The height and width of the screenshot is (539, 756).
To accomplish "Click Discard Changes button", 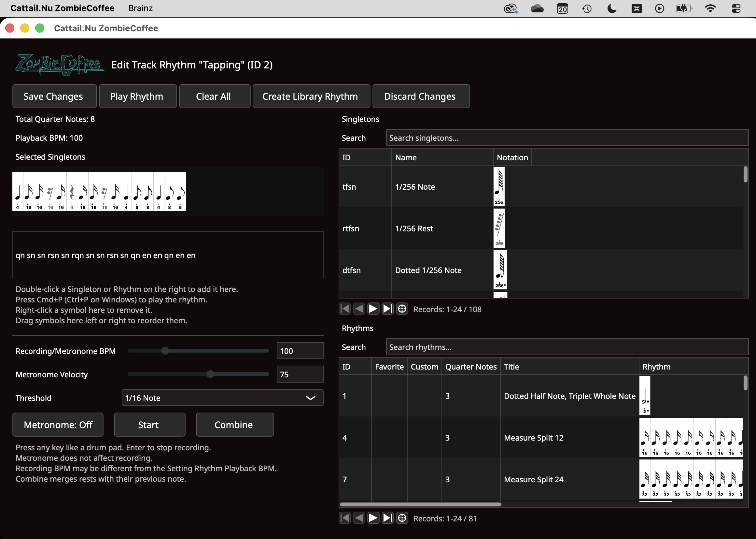I will [x=421, y=96].
